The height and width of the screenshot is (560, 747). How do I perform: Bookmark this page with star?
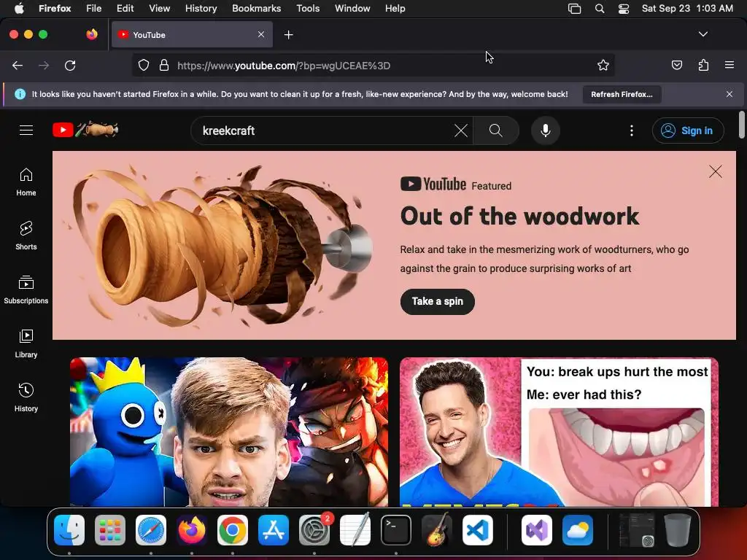603,65
